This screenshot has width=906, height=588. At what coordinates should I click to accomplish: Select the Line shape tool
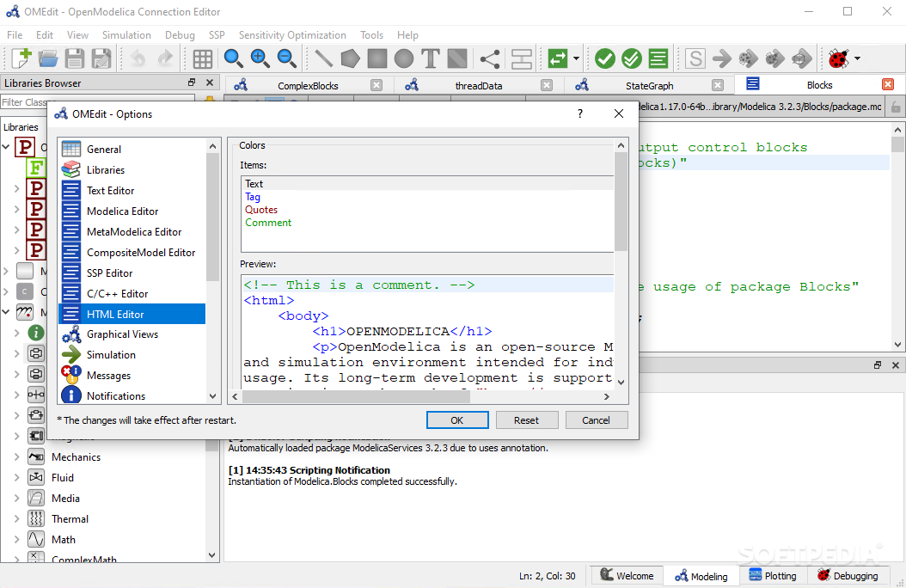tap(323, 58)
